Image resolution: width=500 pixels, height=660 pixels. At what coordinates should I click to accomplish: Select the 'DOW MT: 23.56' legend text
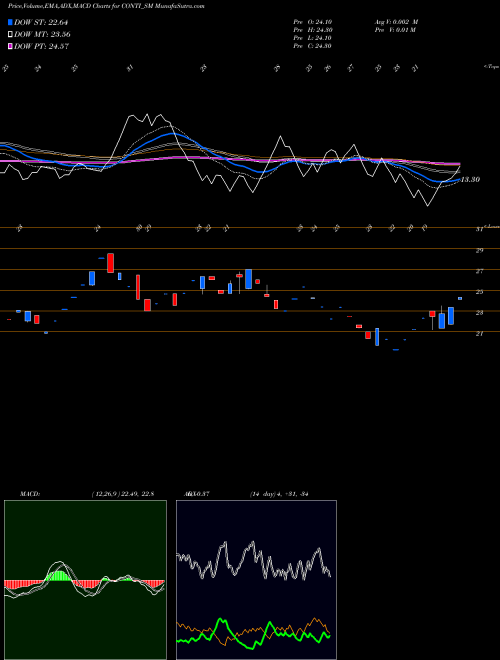(x=42, y=35)
